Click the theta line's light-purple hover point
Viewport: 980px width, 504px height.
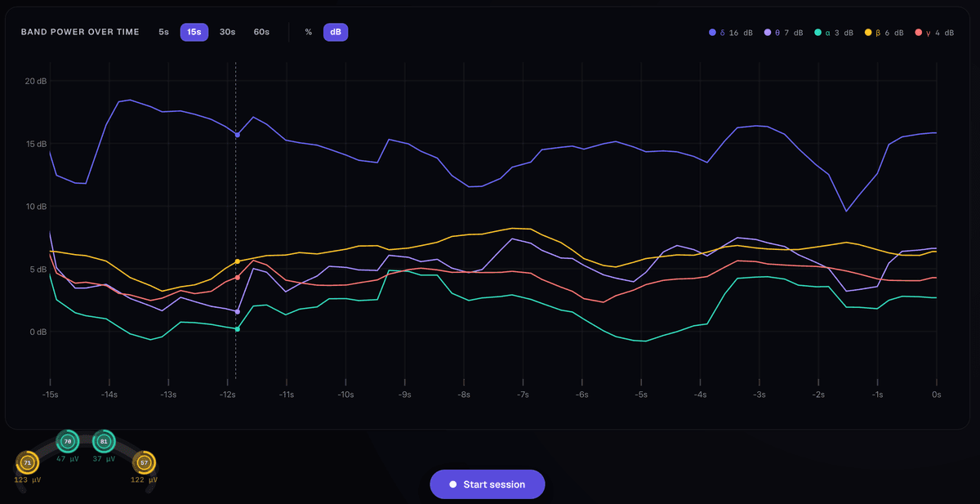pyautogui.click(x=237, y=311)
